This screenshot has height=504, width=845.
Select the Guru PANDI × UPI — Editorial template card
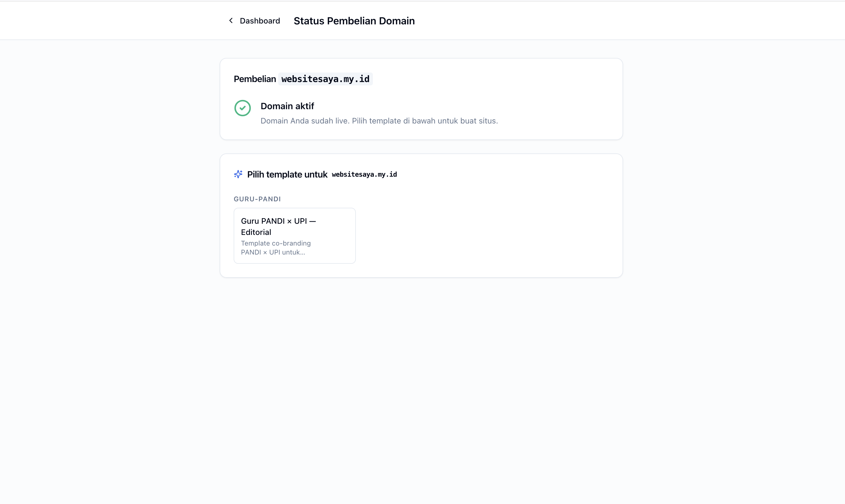(x=294, y=236)
